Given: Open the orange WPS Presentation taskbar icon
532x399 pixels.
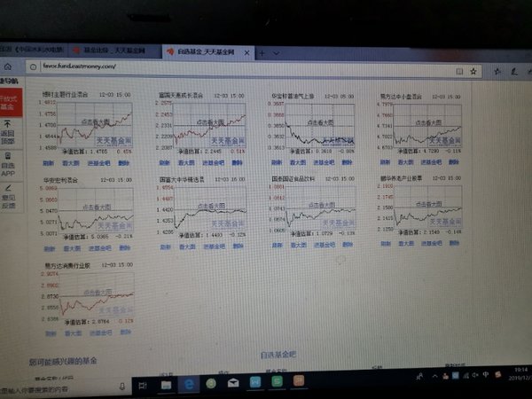Looking at the screenshot, I should click(299, 380).
